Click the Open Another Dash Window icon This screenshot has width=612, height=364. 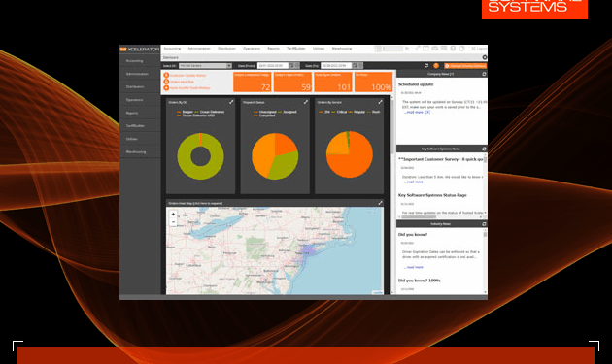166,87
